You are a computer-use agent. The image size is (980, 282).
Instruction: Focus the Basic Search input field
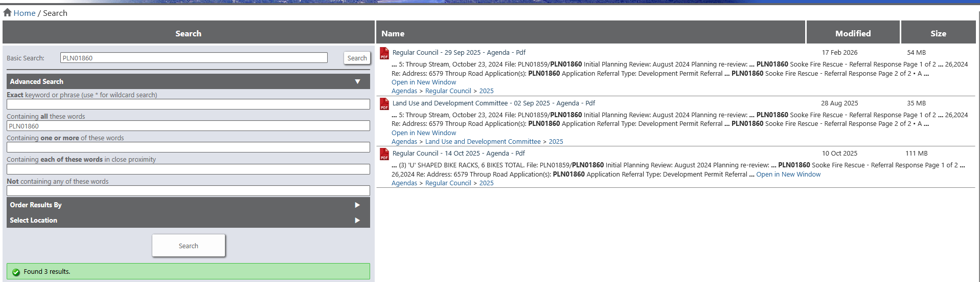pos(194,58)
